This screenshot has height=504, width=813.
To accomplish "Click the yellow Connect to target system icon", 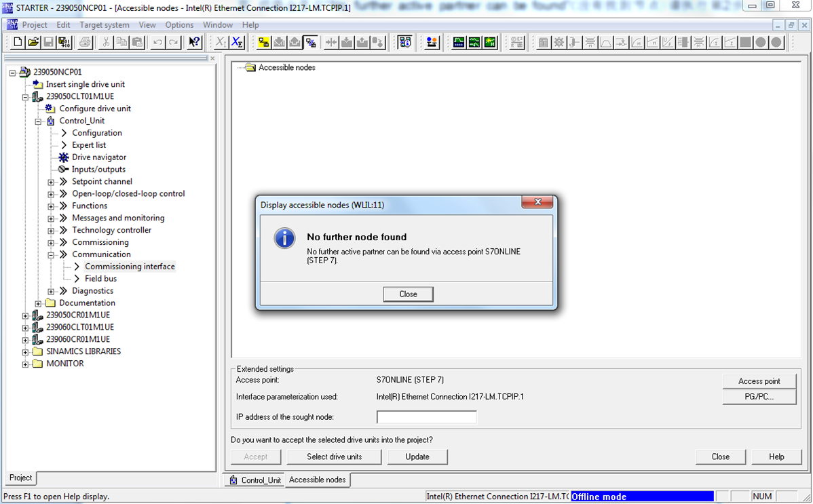I will point(263,42).
